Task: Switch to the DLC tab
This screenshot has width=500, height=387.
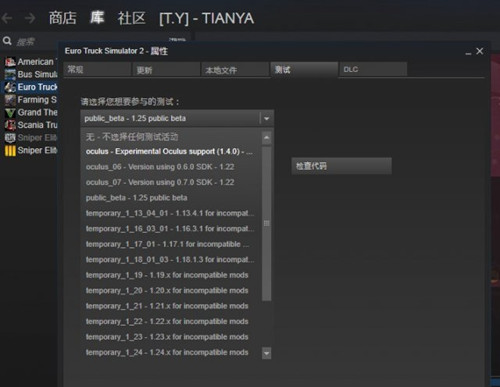Action: tap(373, 69)
